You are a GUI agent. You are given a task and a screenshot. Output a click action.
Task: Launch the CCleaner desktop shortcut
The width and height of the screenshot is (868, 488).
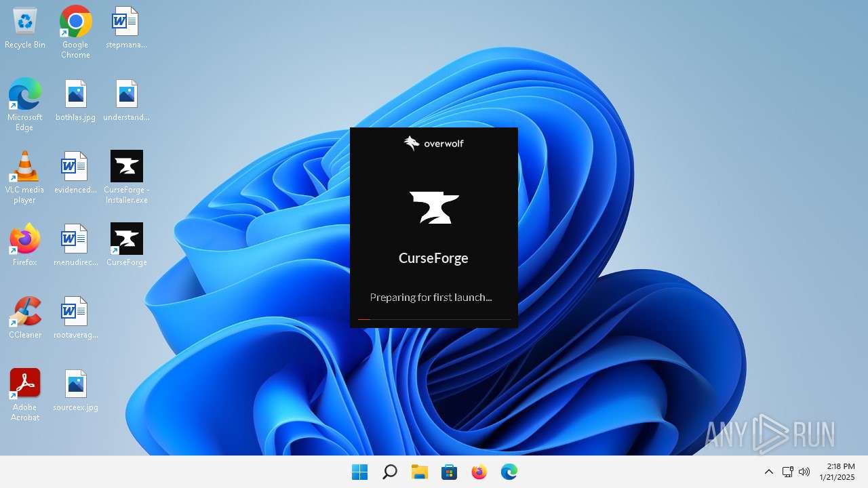[x=25, y=318]
